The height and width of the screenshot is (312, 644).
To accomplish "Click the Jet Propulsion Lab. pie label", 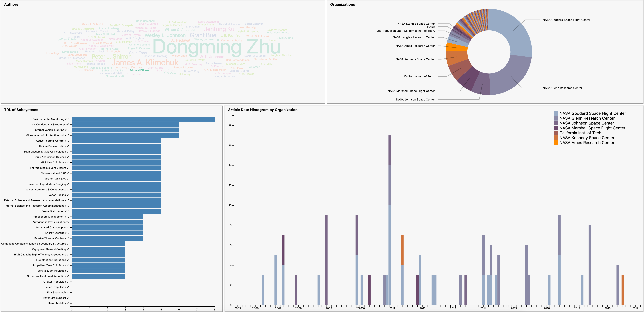I will click(406, 31).
